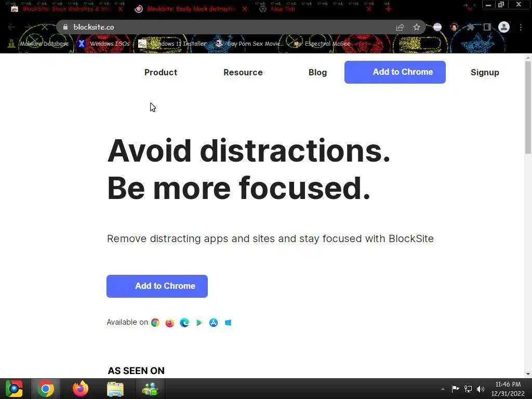
Task: Open the Malware Database bookmark
Action: coord(38,44)
